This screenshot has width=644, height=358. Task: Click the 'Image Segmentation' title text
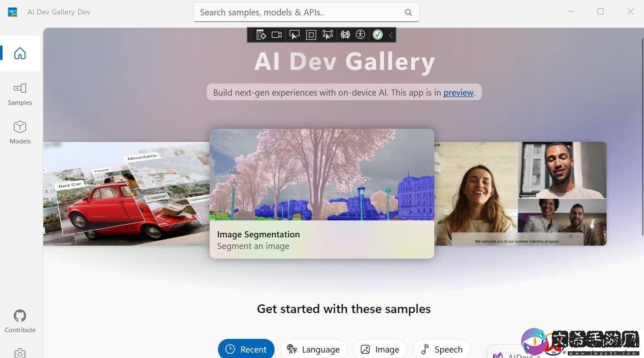coord(258,234)
